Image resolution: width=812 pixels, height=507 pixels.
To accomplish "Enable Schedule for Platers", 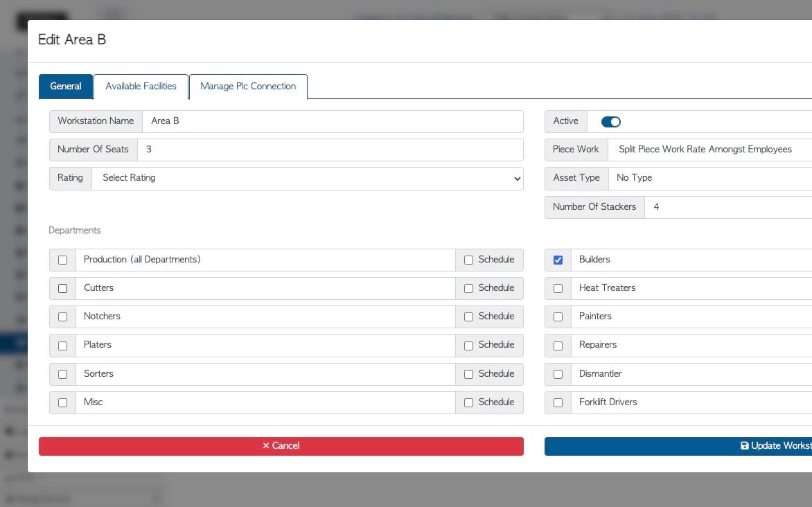I will point(468,346).
